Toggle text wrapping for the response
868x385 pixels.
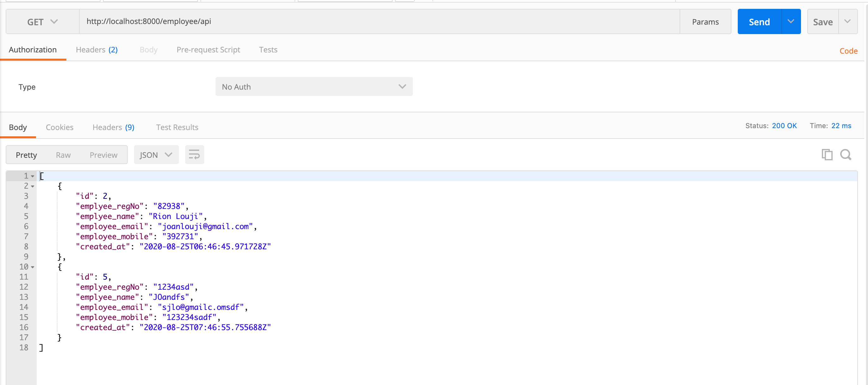194,154
